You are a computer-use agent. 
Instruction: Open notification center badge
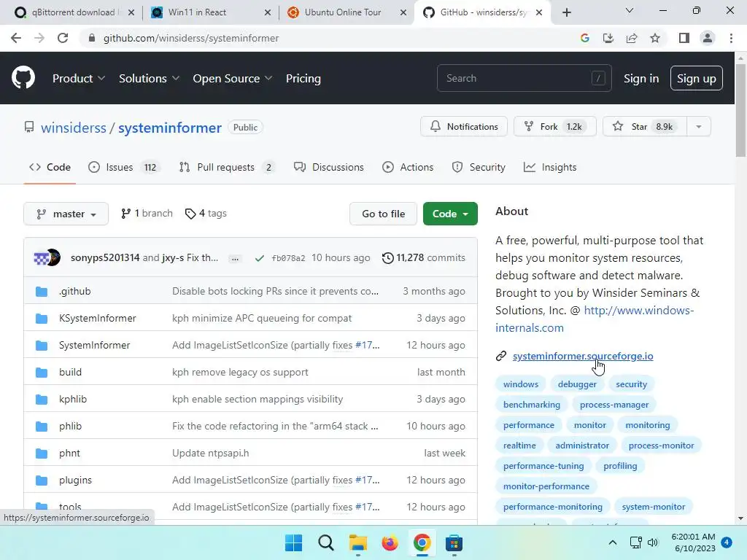tap(727, 542)
